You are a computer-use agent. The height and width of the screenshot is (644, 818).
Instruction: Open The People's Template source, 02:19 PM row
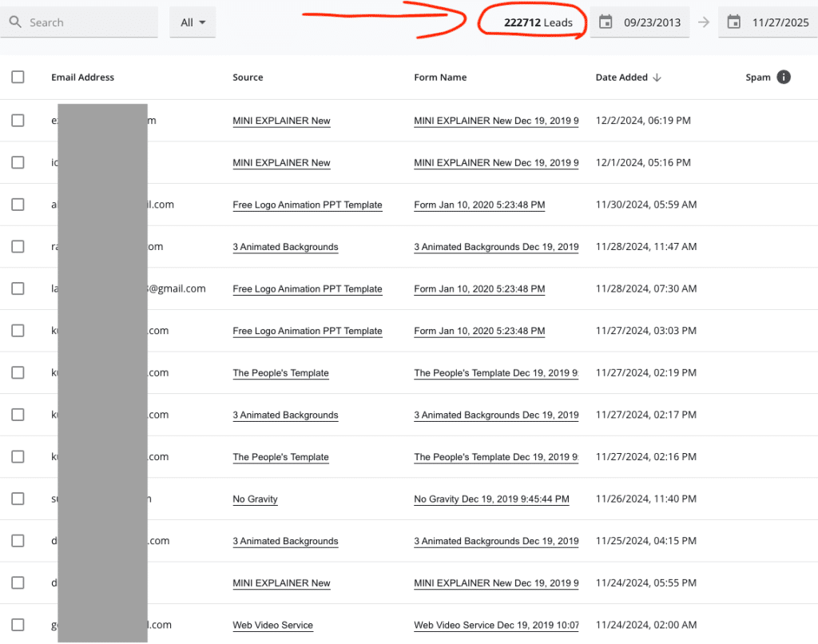pyautogui.click(x=280, y=372)
